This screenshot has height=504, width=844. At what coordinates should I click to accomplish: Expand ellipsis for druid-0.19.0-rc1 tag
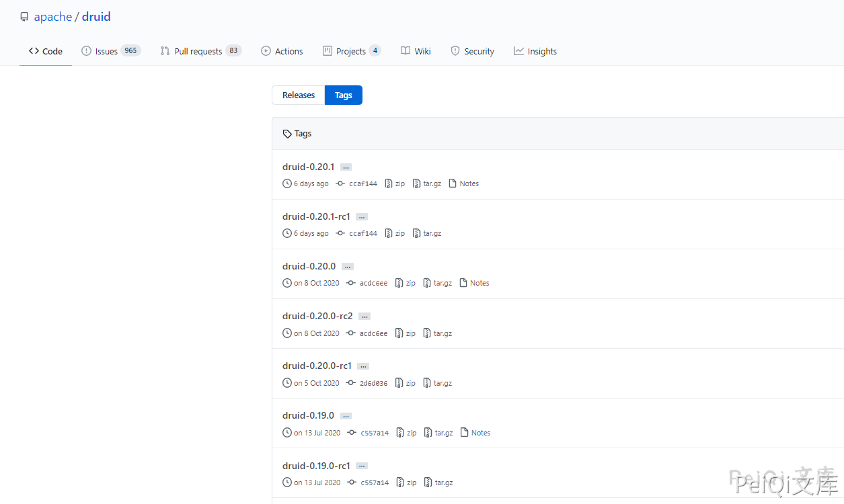tap(362, 466)
